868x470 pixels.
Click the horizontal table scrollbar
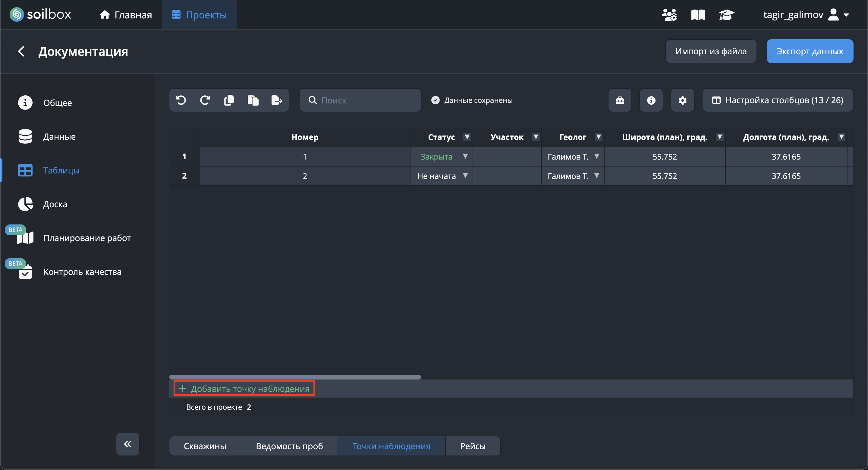point(295,376)
